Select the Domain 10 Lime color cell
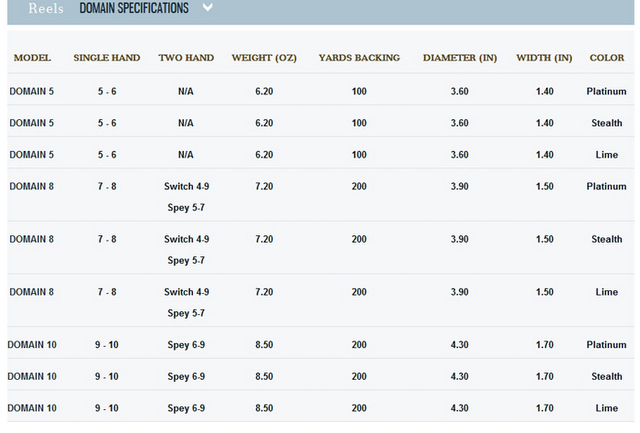Image resolution: width=640 pixels, height=433 pixels. click(x=607, y=408)
